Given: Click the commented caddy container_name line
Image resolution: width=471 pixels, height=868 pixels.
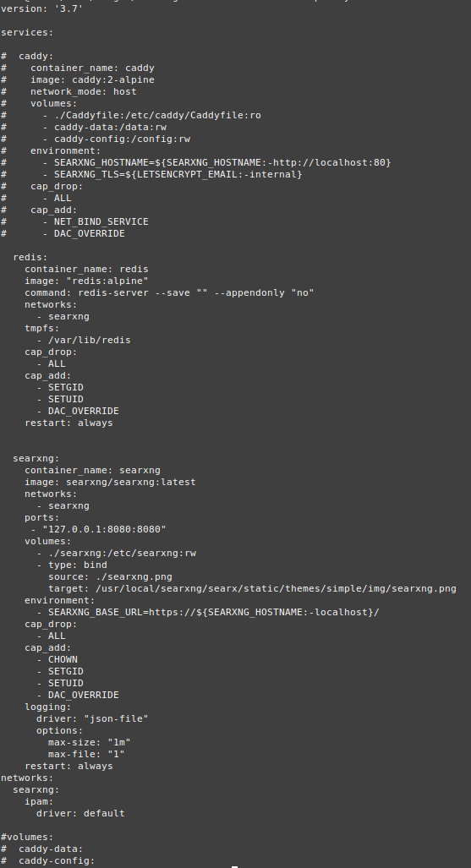Looking at the screenshot, I should [x=92, y=68].
